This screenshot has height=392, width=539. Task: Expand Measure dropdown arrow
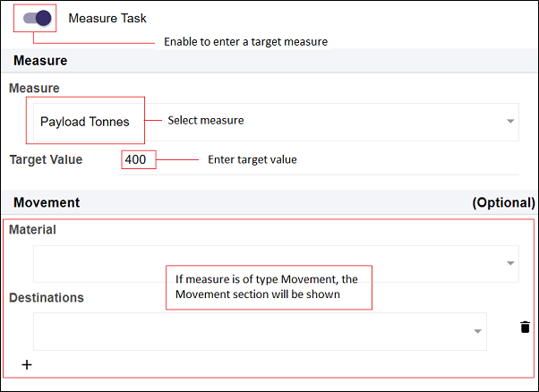click(510, 121)
